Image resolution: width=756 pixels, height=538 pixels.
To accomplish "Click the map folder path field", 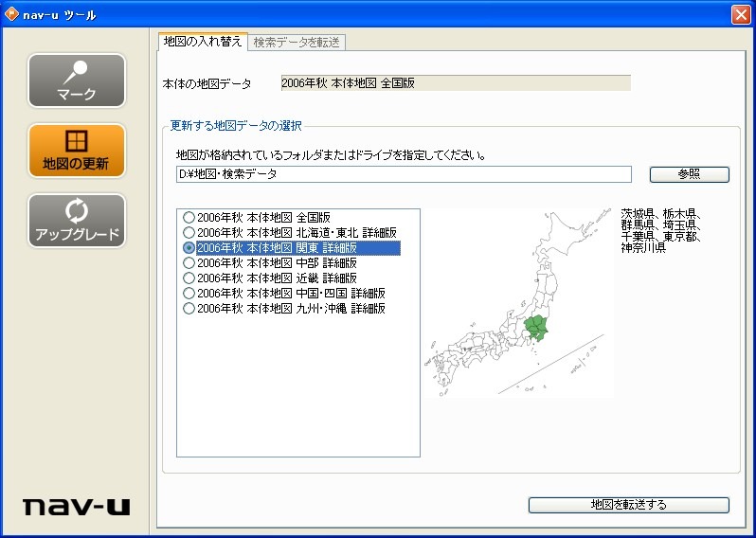I will coord(404,174).
